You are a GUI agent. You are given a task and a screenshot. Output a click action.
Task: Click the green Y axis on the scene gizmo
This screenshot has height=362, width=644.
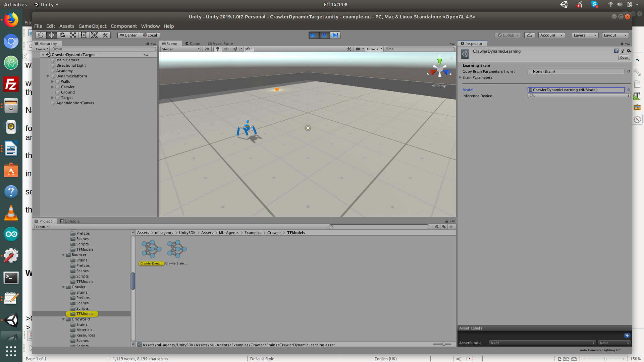coord(439,62)
